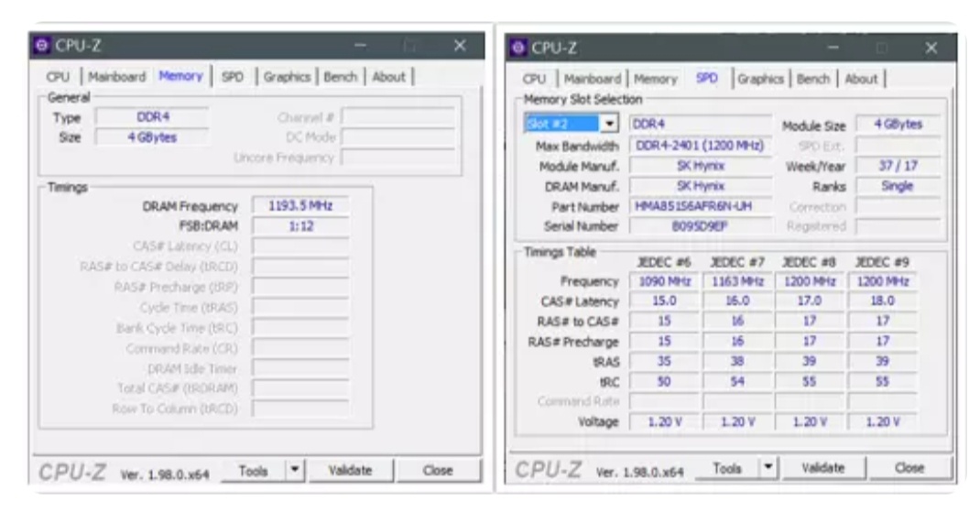Screen dimensions: 980x524
Task: Click Tools button in right CPU-Z window
Action: [x=727, y=468]
